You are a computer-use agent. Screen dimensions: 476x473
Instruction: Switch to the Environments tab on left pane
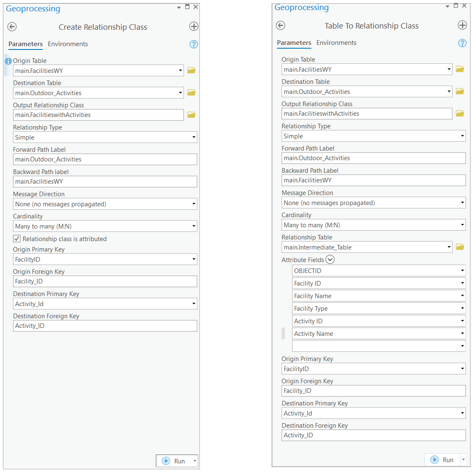point(68,44)
